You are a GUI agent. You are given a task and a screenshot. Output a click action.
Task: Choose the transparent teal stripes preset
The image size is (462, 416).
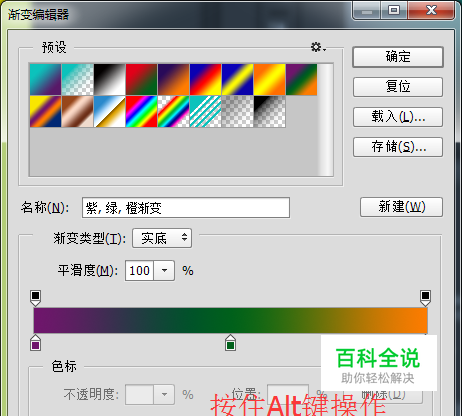click(x=206, y=112)
